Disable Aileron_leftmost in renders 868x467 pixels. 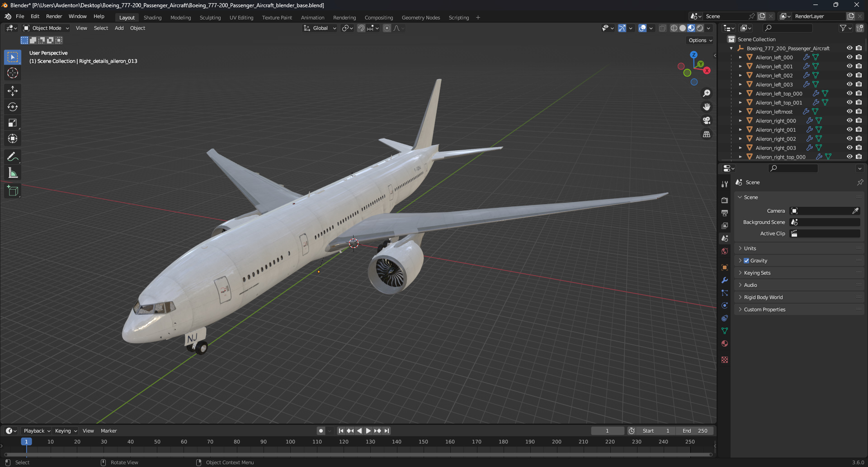point(859,111)
